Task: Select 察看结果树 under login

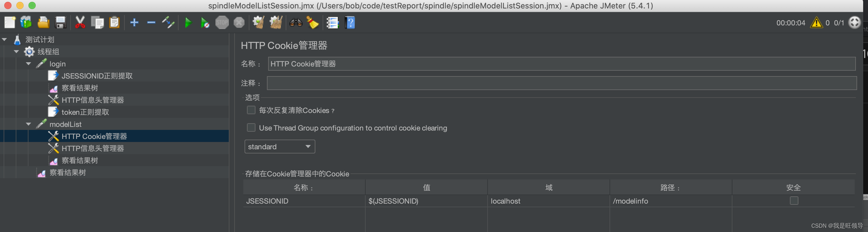Action: pyautogui.click(x=80, y=88)
